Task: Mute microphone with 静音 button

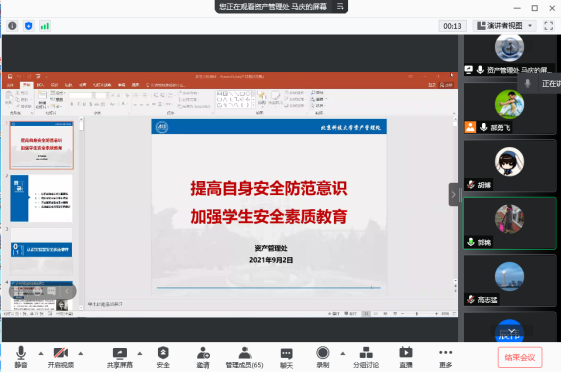Action: click(21, 357)
